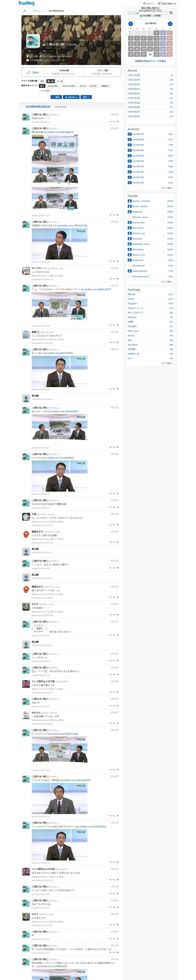Click the ログイン login icon link
The image size is (196, 980).
pyautogui.click(x=149, y=3)
